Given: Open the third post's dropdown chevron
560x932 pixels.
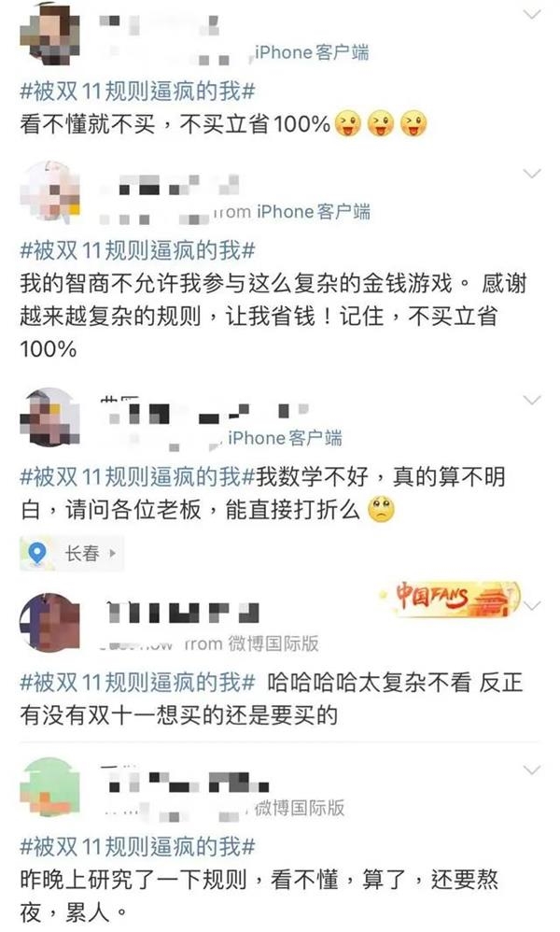Looking at the screenshot, I should pos(531,400).
